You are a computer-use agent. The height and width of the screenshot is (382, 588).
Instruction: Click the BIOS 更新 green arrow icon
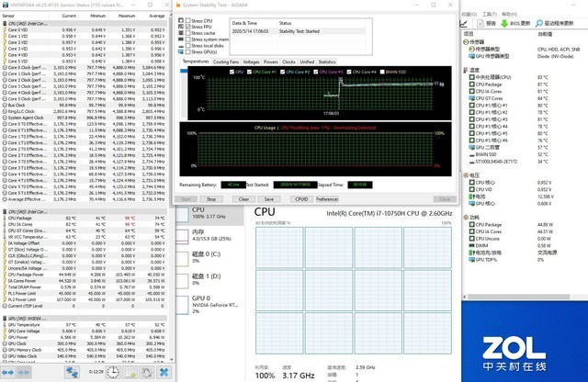coord(505,23)
